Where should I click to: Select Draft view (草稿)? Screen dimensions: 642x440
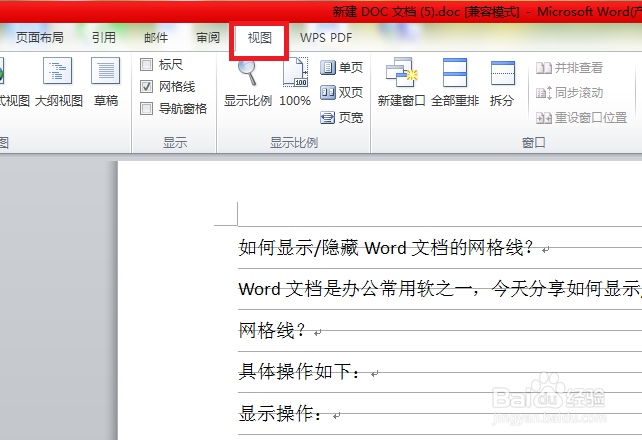(x=106, y=82)
